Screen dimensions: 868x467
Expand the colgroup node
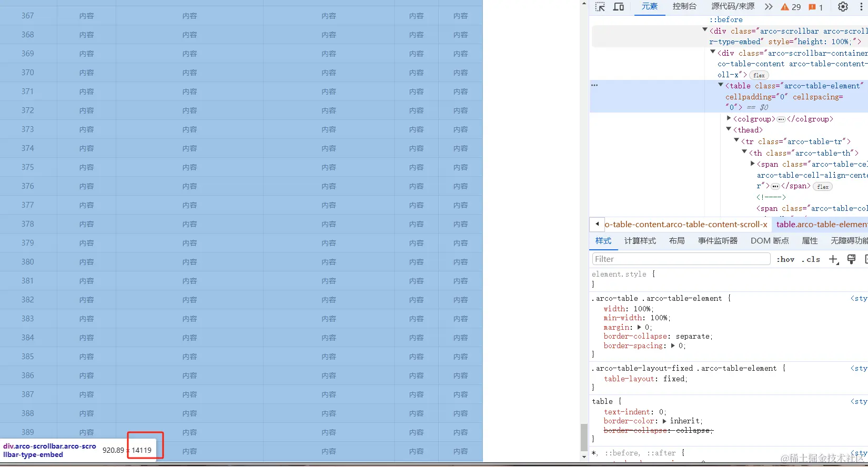tap(729, 118)
